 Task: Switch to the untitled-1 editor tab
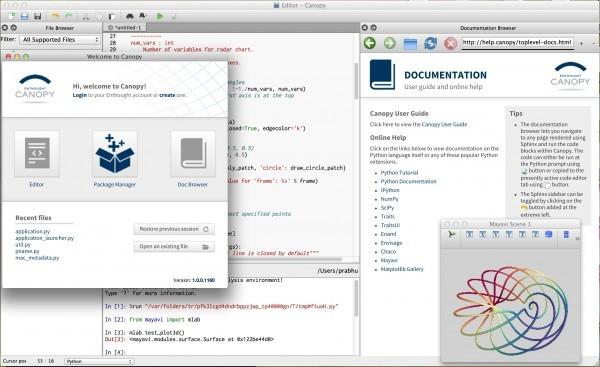coord(125,28)
